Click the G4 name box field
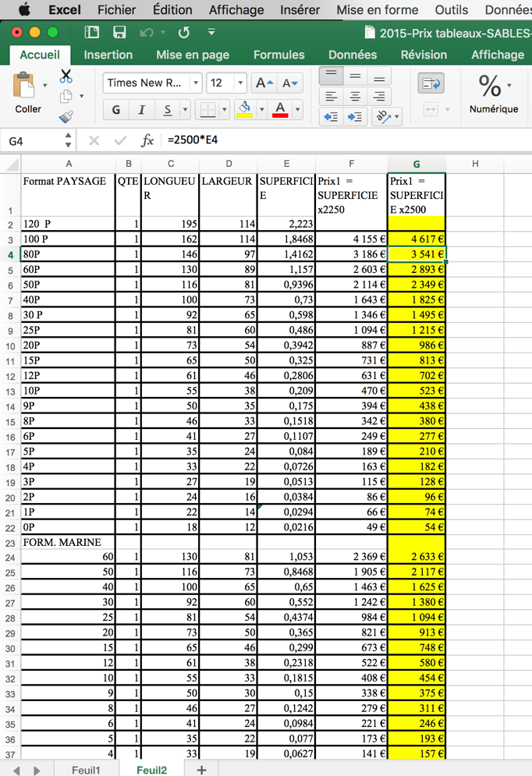This screenshot has height=776, width=532. point(33,141)
